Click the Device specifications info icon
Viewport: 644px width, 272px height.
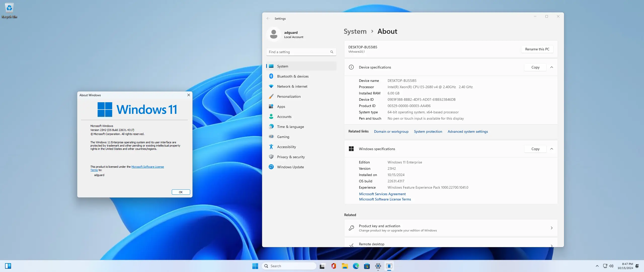coord(351,67)
